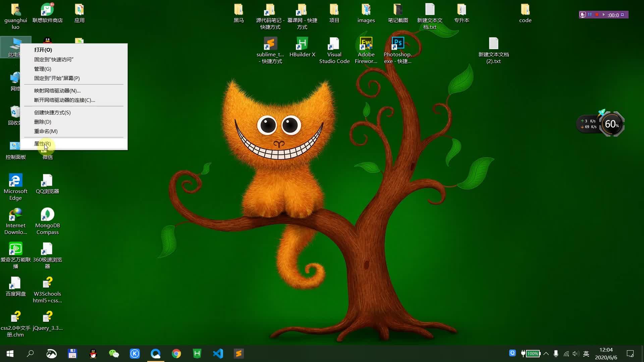Select the 项目 folder icon
The height and width of the screenshot is (362, 644).
pyautogui.click(x=334, y=13)
